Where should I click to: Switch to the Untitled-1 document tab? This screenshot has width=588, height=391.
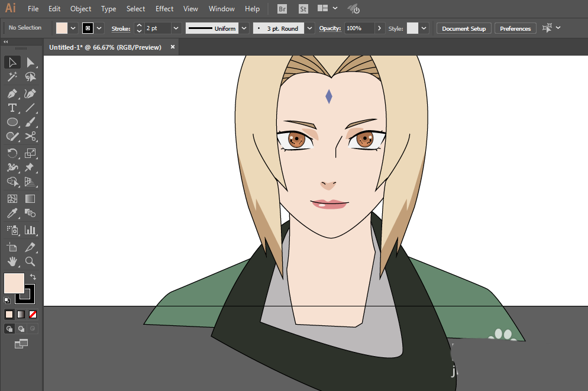pos(105,47)
